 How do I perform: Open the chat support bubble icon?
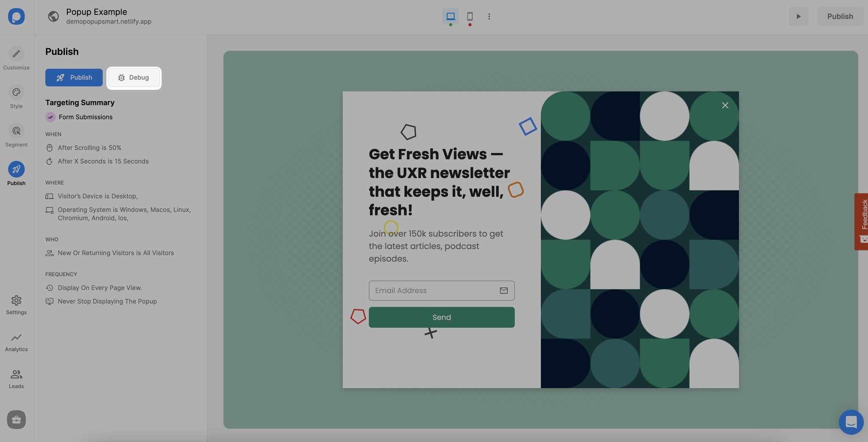pyautogui.click(x=851, y=422)
